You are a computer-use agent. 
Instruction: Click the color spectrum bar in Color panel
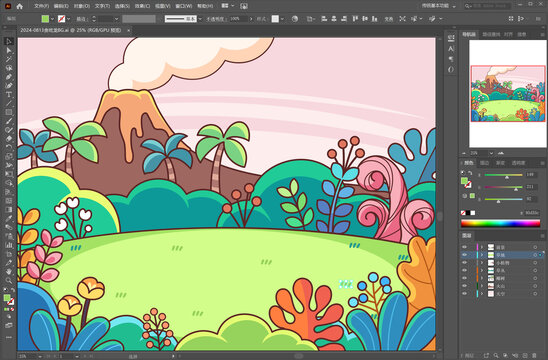click(500, 223)
